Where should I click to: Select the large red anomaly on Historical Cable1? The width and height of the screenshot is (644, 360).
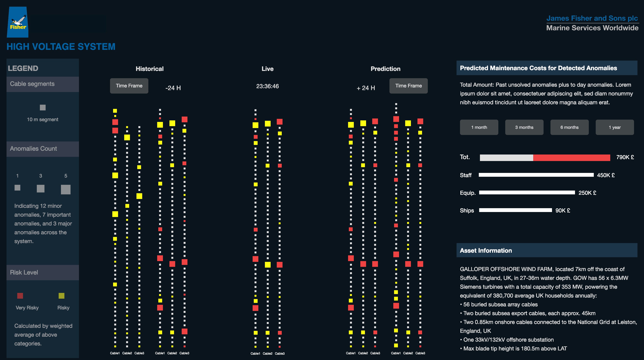[115, 122]
